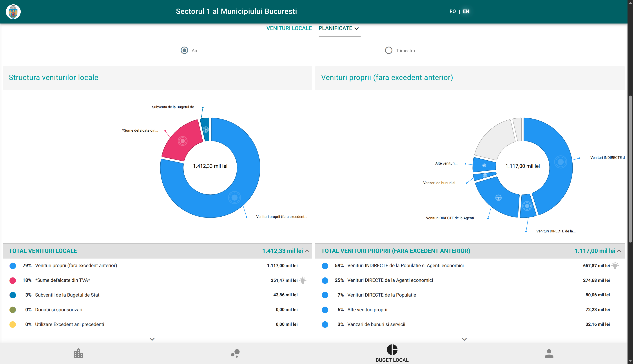Screen dimensions: 633x364
Task: Click the target marker on the pink chart slice
Action: tap(183, 141)
